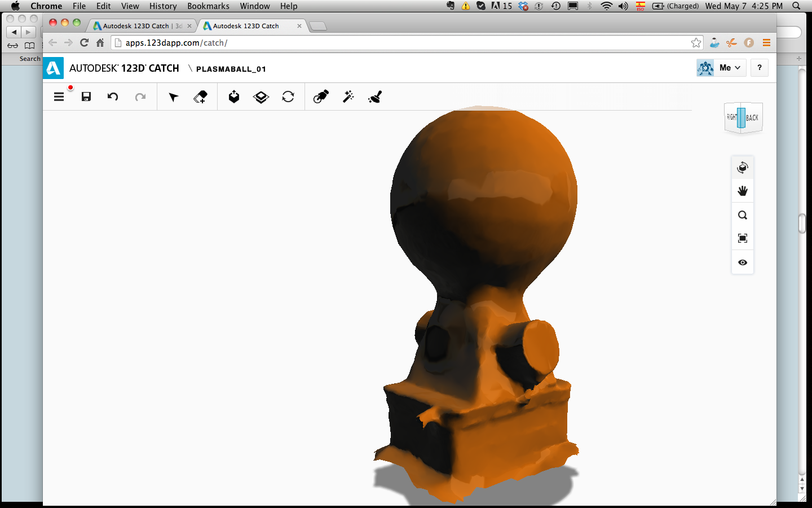Undo the last action
This screenshot has width=812, height=508.
[x=113, y=97]
